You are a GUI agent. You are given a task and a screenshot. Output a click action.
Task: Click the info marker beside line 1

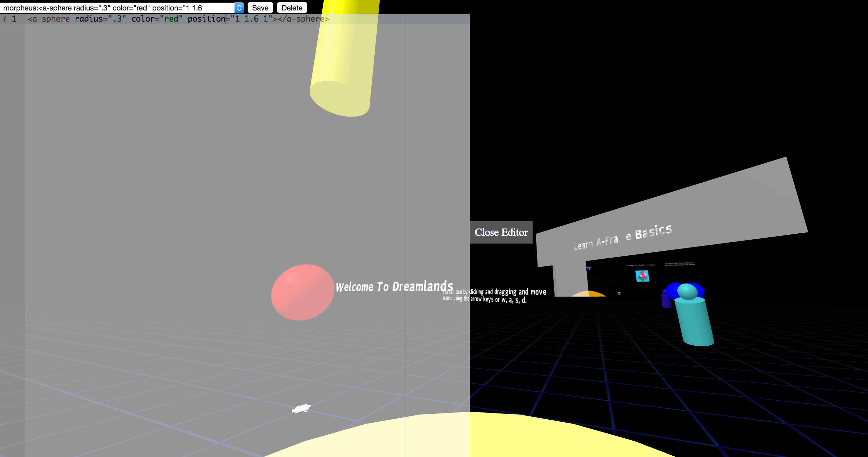pyautogui.click(x=5, y=19)
